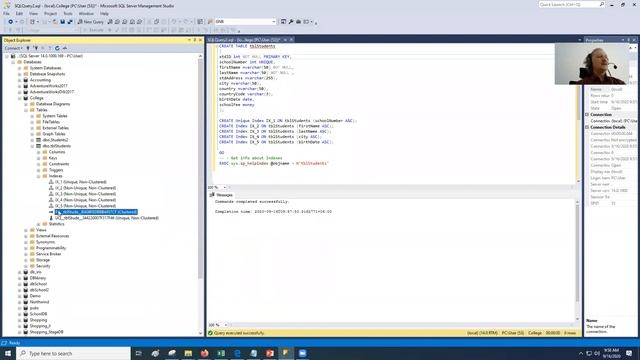Screen dimensions: 640x360
Task: Open the Project menu
Action: click(x=51, y=13)
